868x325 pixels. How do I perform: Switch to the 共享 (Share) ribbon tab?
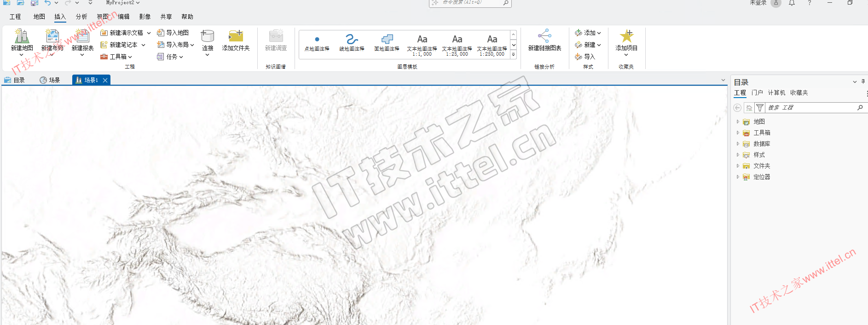point(166,17)
